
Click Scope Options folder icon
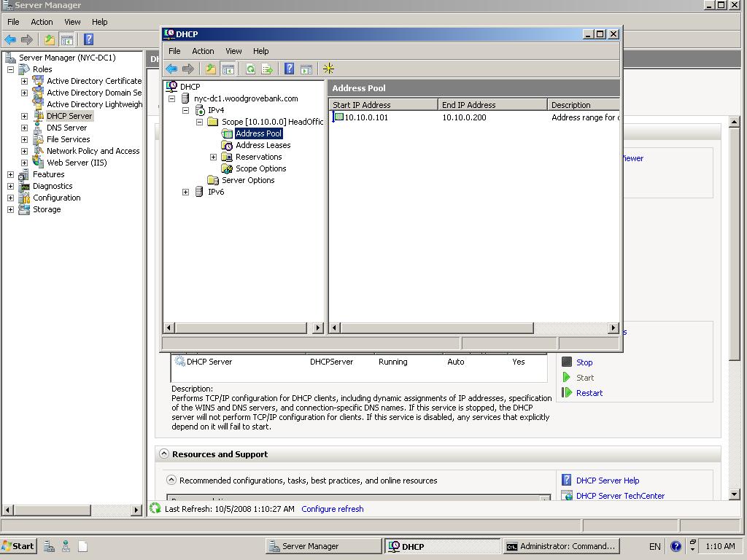pyautogui.click(x=228, y=168)
